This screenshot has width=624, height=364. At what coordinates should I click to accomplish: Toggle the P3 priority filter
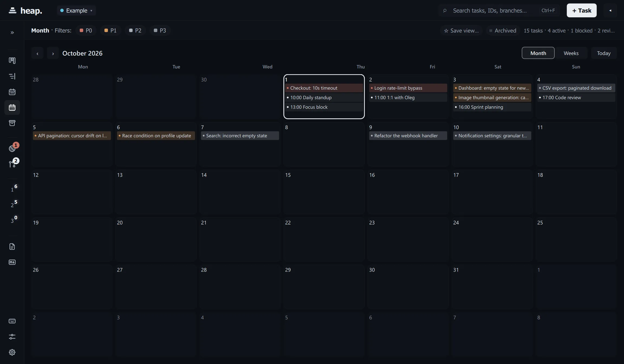160,30
